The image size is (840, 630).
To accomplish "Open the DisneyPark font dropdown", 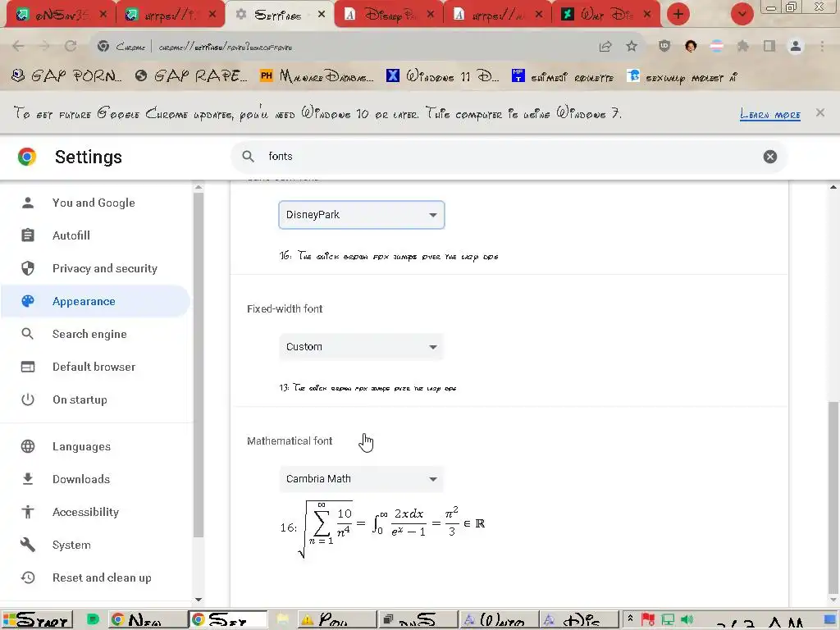I will 362,215.
